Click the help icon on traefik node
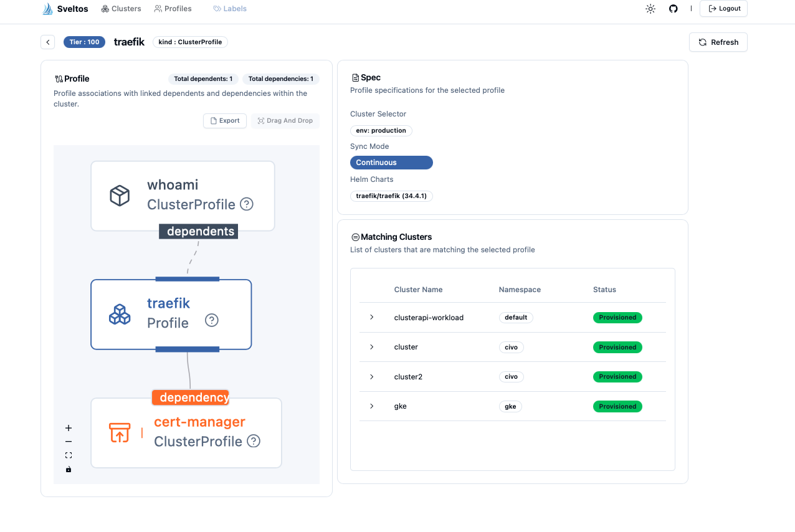795x532 pixels. (212, 320)
